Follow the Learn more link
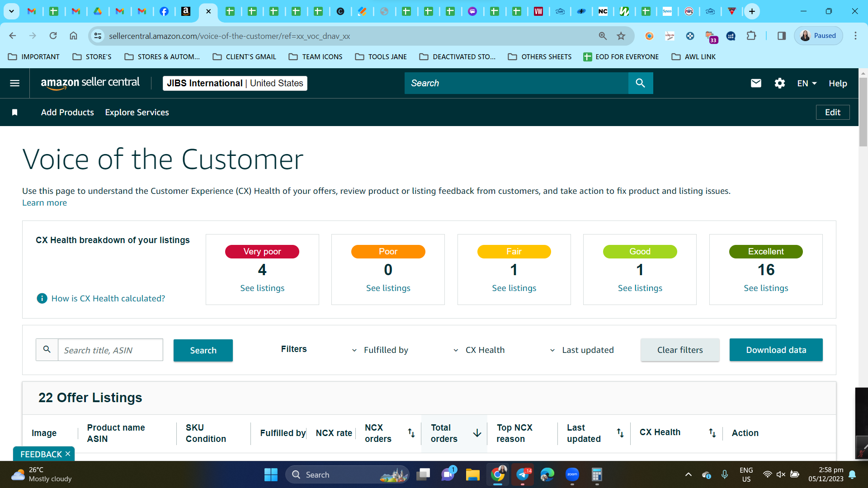 [x=45, y=203]
